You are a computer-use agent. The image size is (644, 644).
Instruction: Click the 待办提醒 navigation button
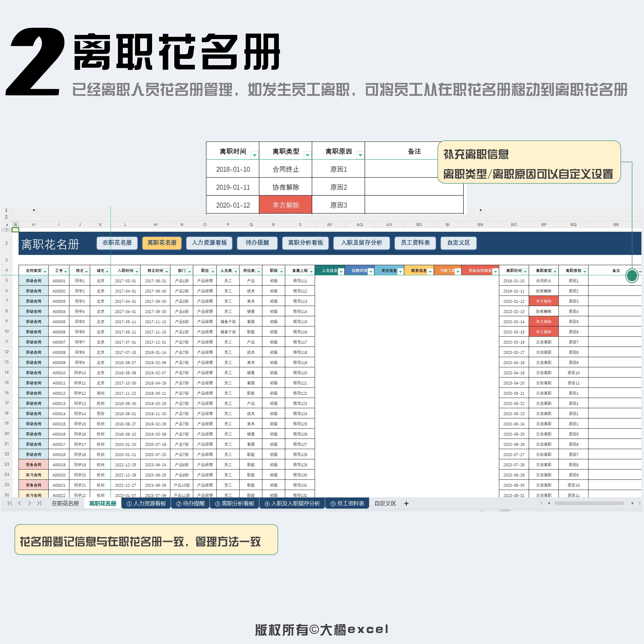point(257,243)
